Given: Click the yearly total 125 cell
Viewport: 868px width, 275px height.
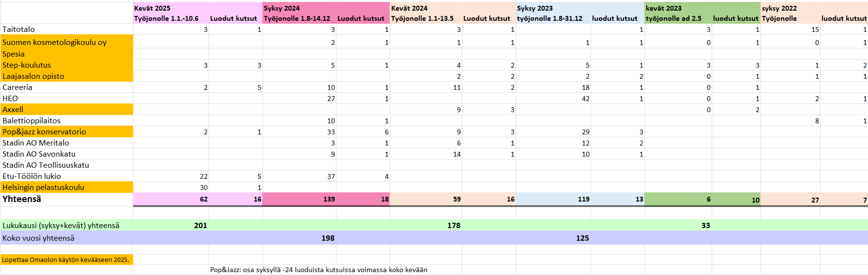Looking at the screenshot, I should 553,238.
